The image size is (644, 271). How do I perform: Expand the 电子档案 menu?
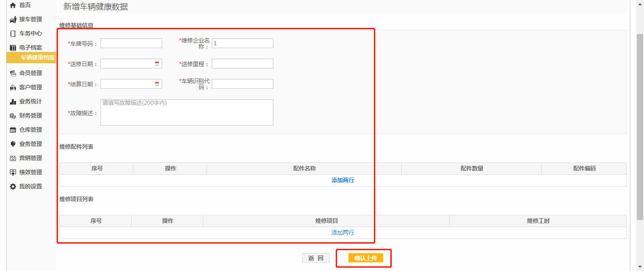click(x=30, y=48)
